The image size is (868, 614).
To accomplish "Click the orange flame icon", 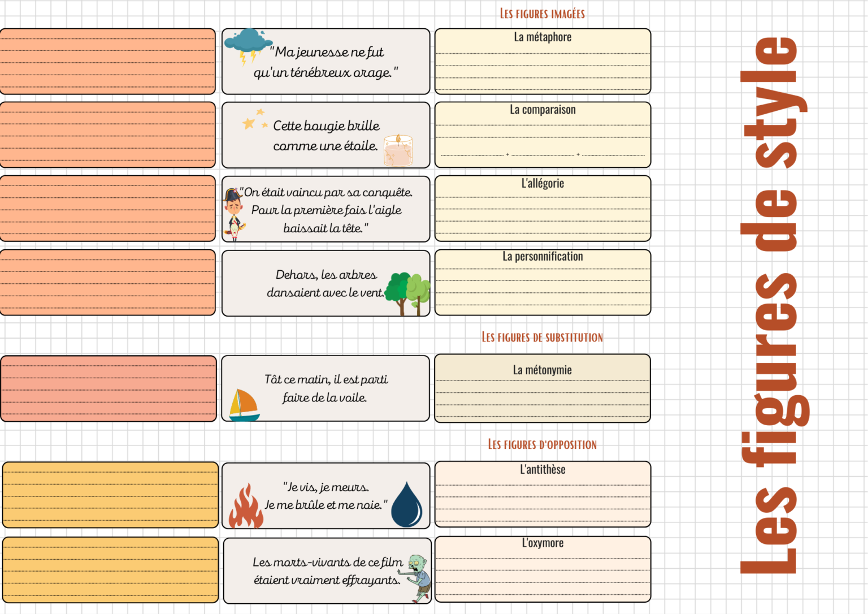I will pyautogui.click(x=246, y=506).
